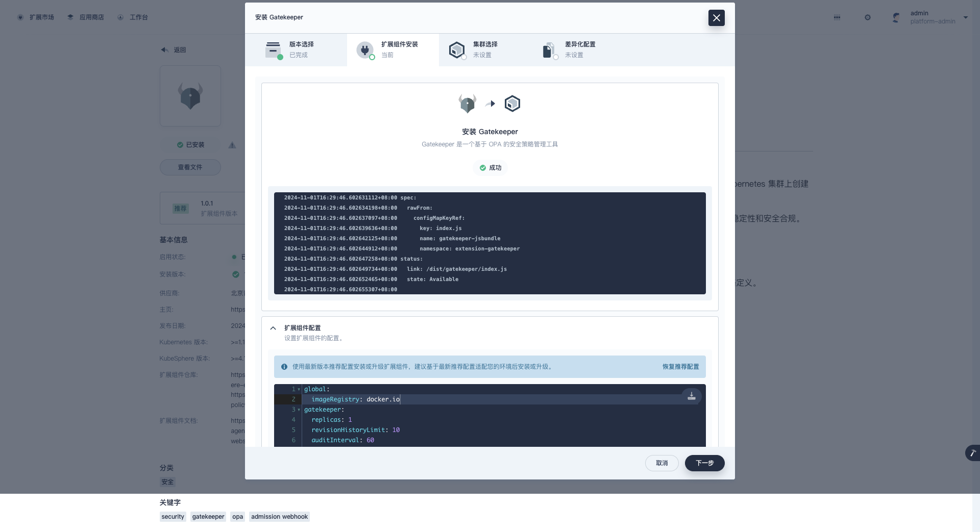Open the admin account dropdown arrow
980x532 pixels.
point(966,17)
